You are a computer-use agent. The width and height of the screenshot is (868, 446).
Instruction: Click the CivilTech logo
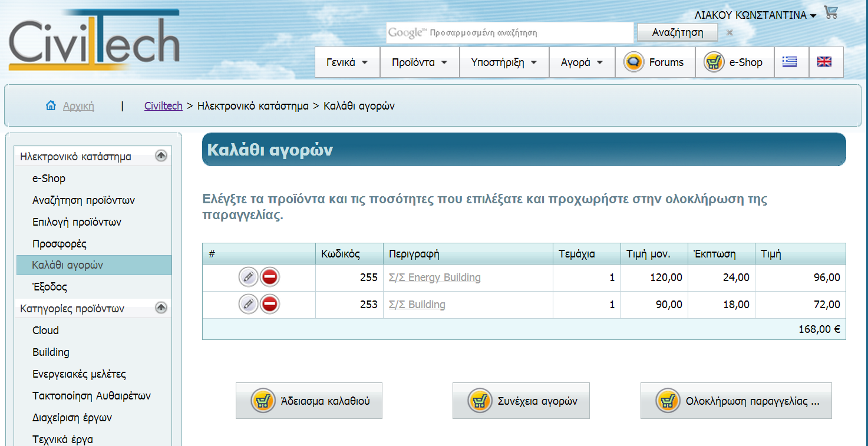[x=94, y=40]
